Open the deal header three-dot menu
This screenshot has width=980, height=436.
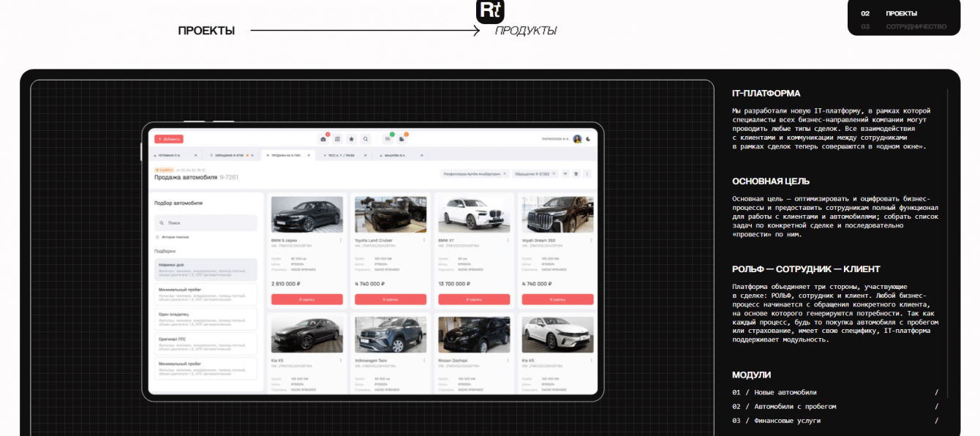tap(587, 174)
